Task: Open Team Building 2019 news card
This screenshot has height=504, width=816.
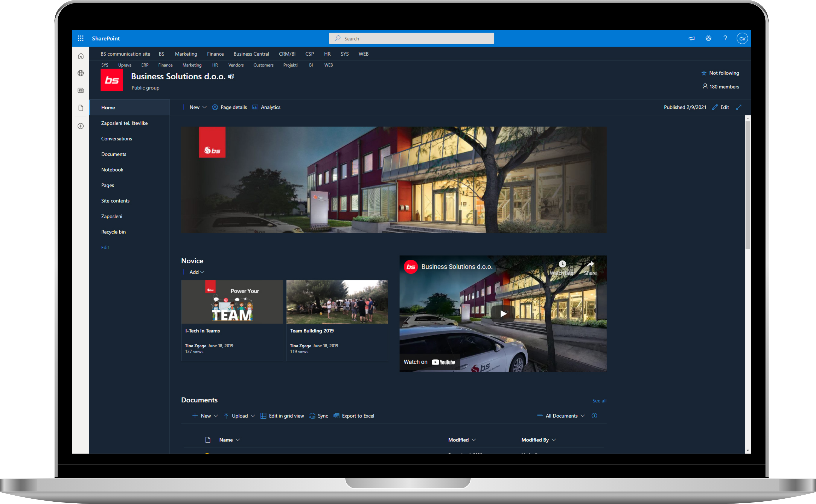Action: (x=337, y=320)
